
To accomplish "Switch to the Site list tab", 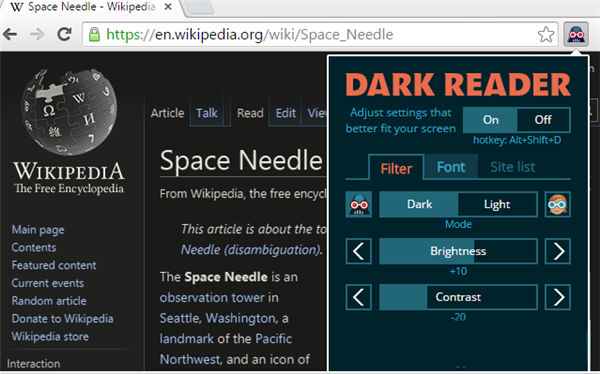I will click(512, 167).
